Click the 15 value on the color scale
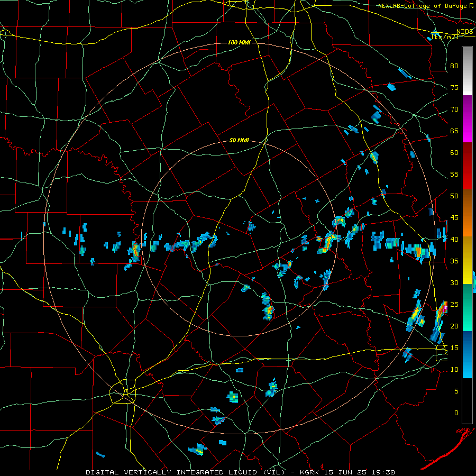 pyautogui.click(x=454, y=348)
